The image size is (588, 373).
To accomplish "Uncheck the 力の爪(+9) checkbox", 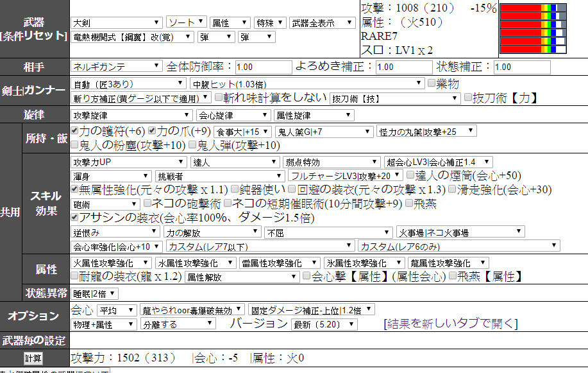I will click(152, 131).
